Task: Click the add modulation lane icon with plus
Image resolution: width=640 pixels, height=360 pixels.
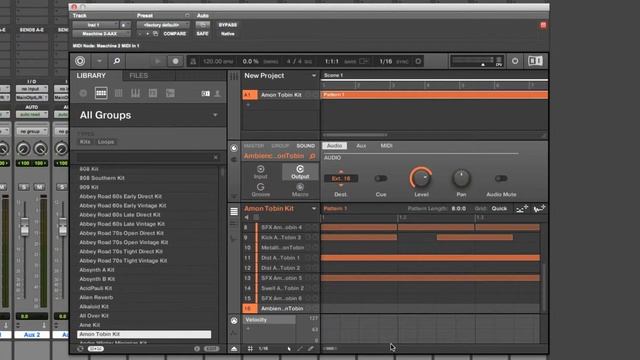Action: [521, 209]
